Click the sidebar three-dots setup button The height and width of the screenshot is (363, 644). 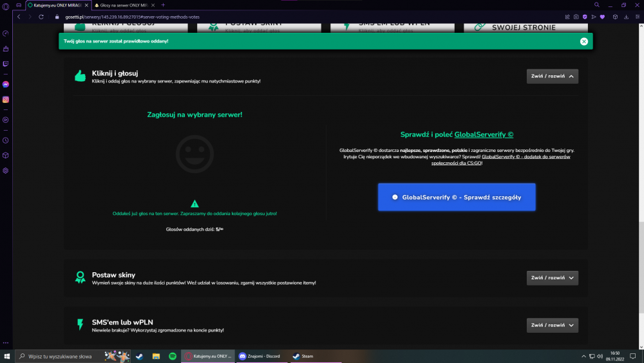point(6,342)
